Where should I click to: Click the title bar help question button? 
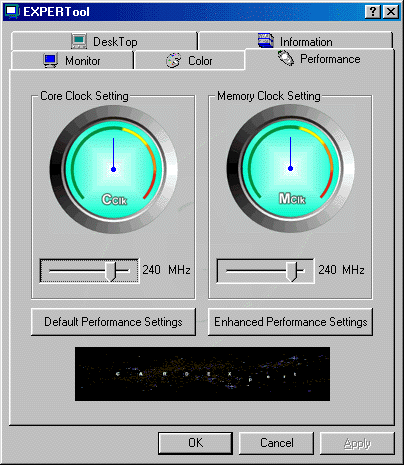coord(373,12)
